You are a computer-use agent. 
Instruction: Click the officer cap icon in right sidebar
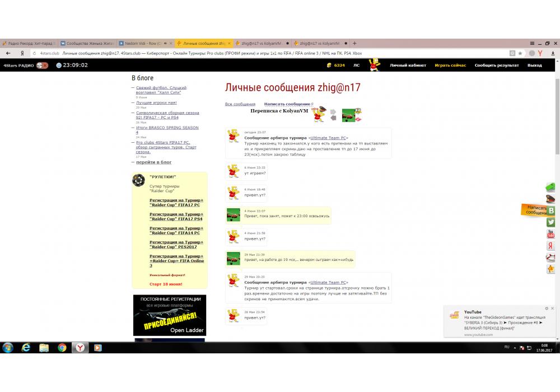[550, 198]
